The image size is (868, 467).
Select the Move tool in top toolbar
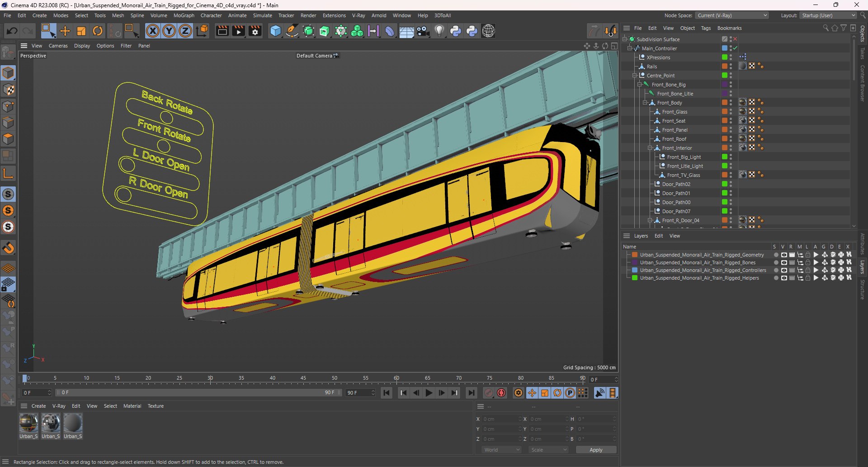click(65, 31)
